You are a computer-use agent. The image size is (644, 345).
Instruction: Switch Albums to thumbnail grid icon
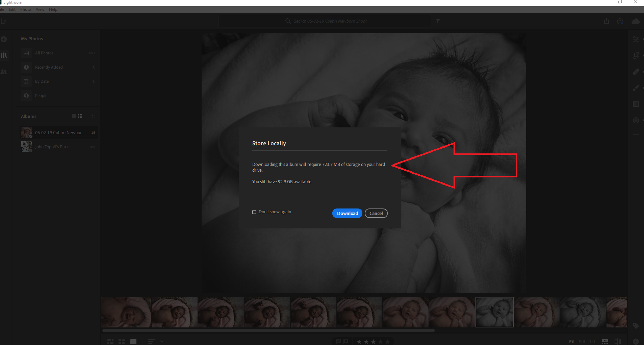pyautogui.click(x=80, y=116)
